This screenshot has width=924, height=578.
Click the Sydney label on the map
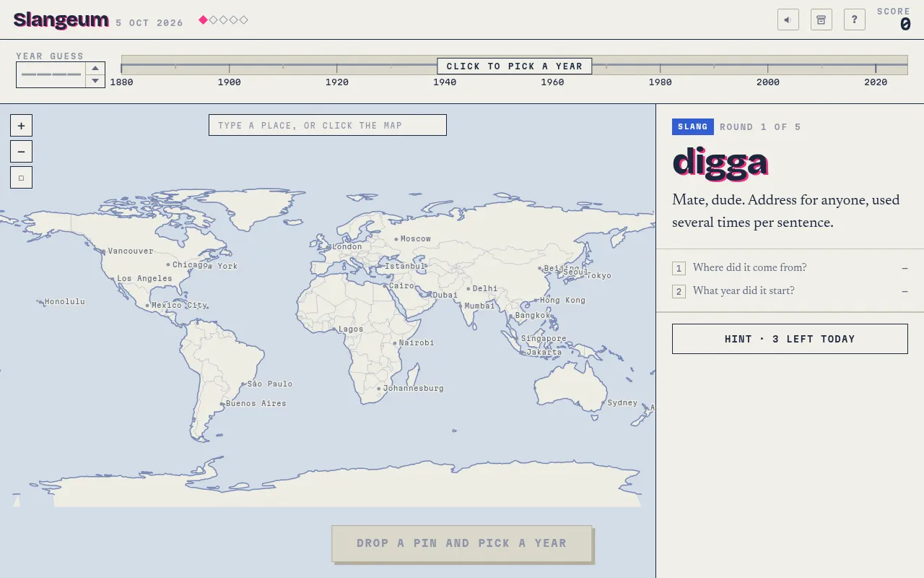tap(622, 403)
